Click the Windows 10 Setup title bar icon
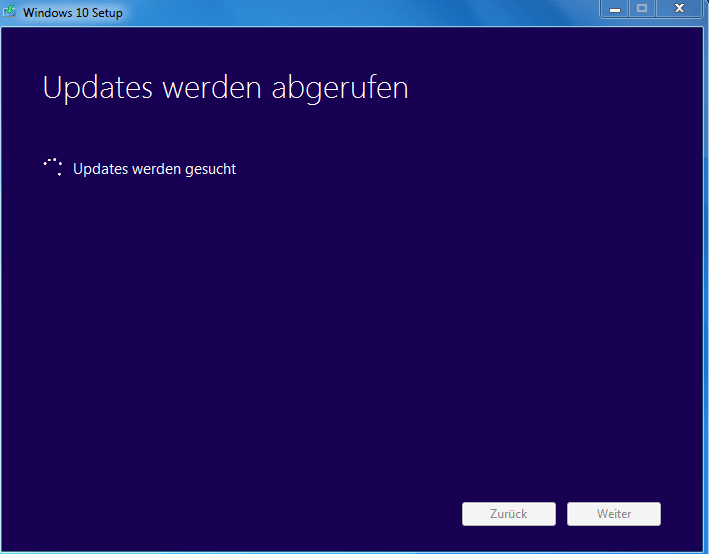This screenshot has width=709, height=554. 9,11
